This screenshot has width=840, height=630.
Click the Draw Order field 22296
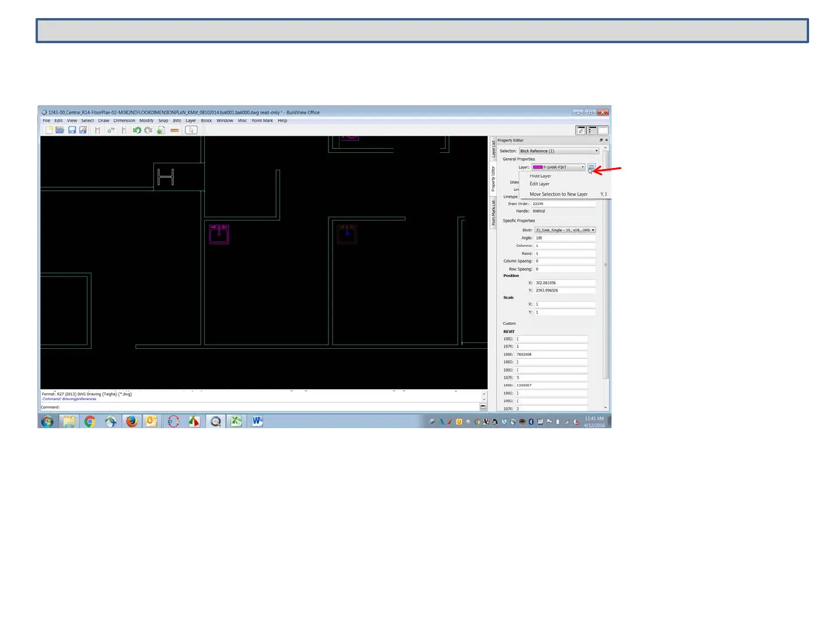point(563,204)
